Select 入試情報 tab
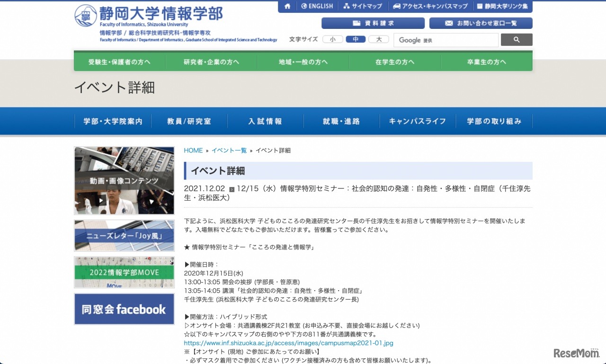The width and height of the screenshot is (606, 364). coord(265,121)
